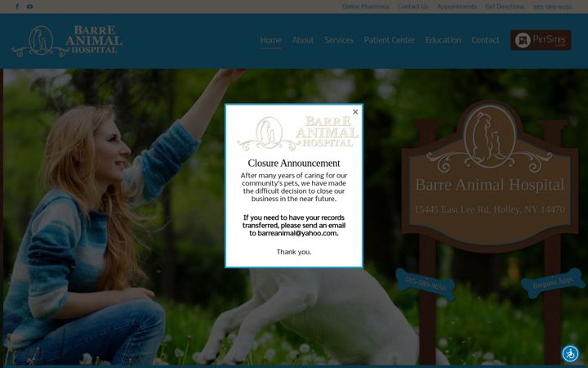Click the bone-shaped phone number button

[425, 285]
